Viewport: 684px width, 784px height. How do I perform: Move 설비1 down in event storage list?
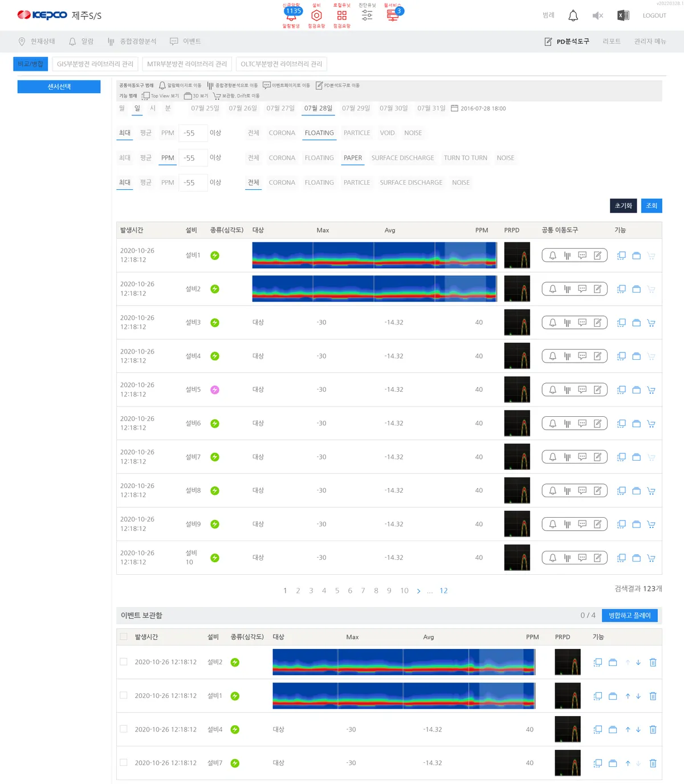[638, 696]
